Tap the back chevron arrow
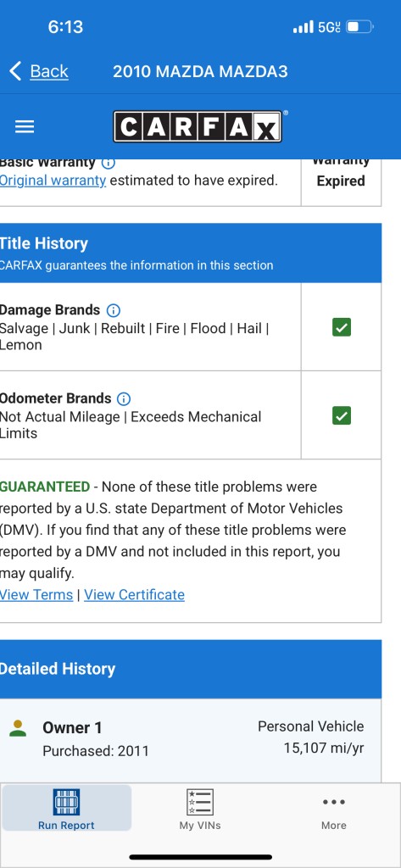Viewport: 401px width, 868px height. [x=15, y=71]
